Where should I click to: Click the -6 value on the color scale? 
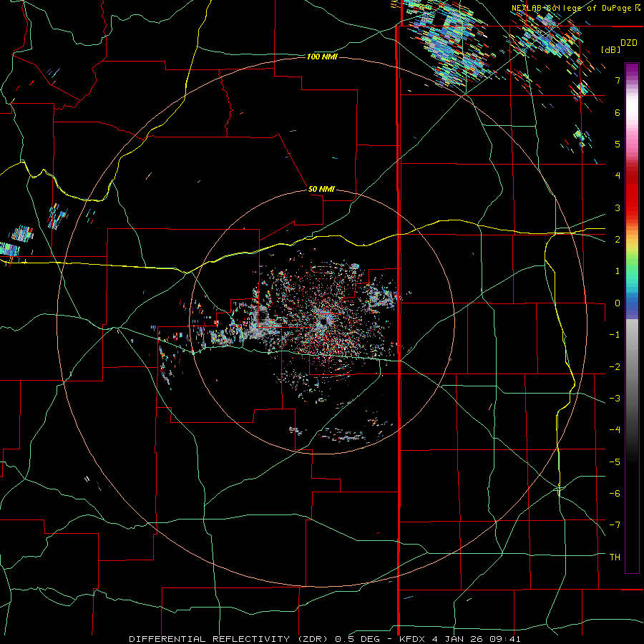coord(615,494)
